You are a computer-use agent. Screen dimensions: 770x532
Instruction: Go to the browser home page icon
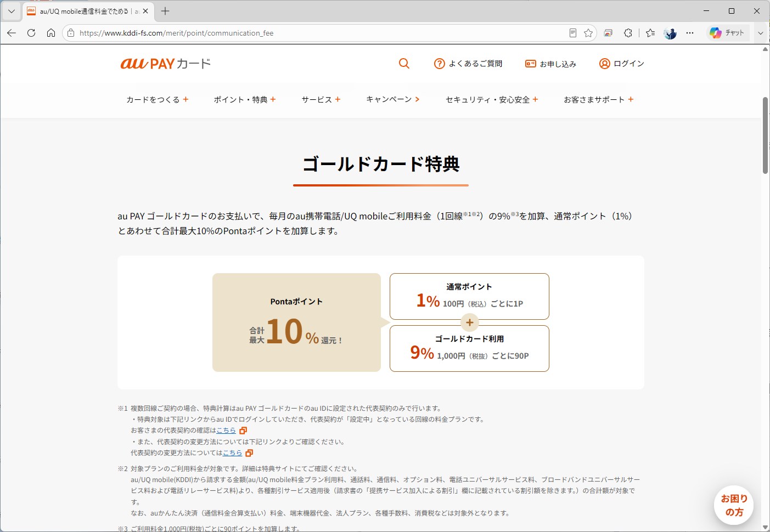pos(51,33)
